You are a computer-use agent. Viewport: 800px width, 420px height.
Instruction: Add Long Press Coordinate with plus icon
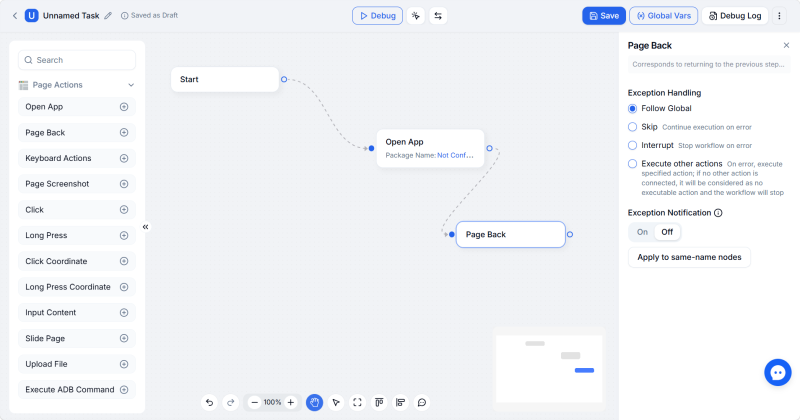tap(124, 287)
